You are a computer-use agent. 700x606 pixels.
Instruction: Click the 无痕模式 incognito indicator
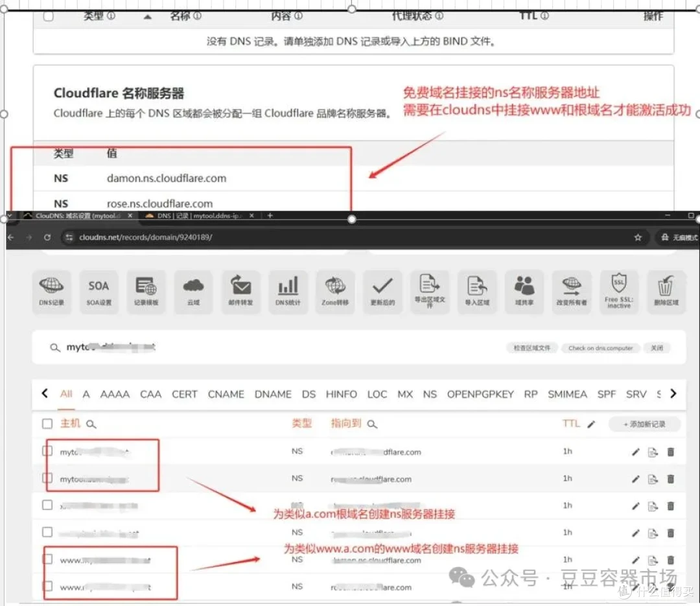point(679,237)
